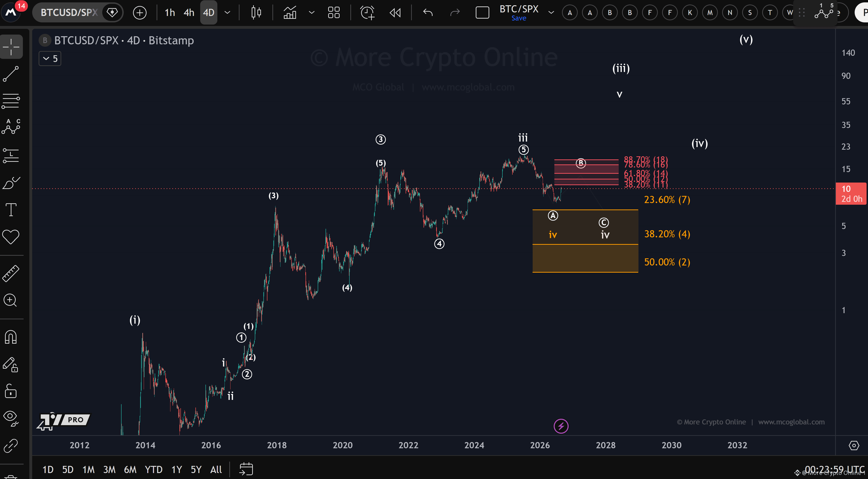
Task: Set date range to 1Y
Action: [x=177, y=469]
